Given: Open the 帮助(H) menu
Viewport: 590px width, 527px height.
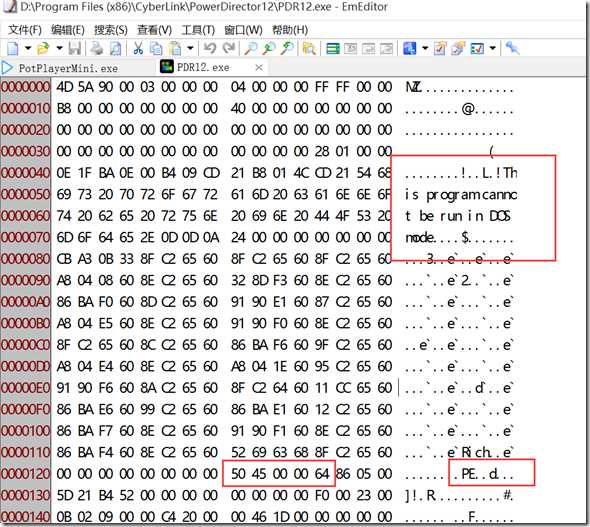Looking at the screenshot, I should pos(290,30).
